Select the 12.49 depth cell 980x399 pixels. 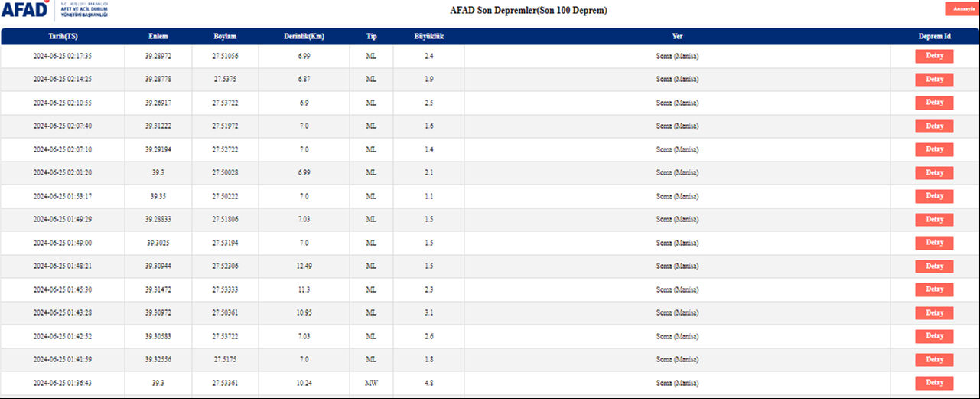pyautogui.click(x=304, y=266)
